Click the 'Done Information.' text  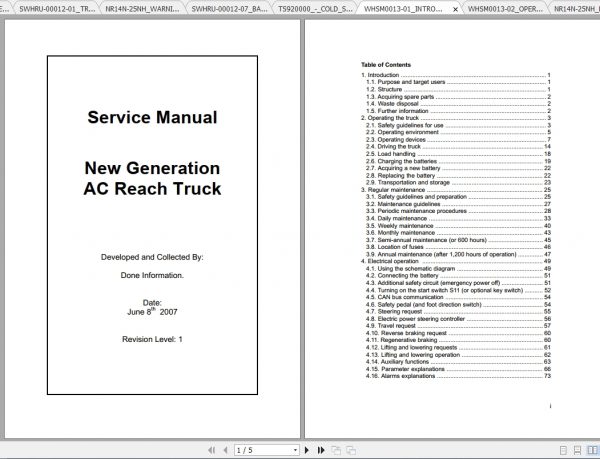click(152, 275)
